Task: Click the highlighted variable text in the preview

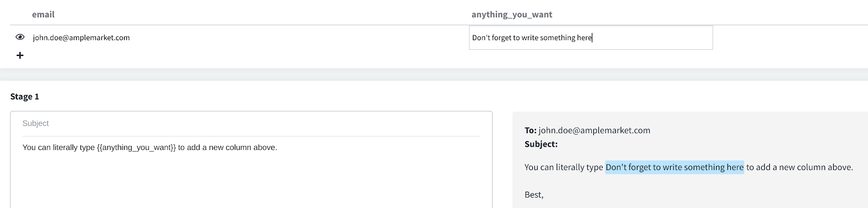Action: pyautogui.click(x=674, y=167)
